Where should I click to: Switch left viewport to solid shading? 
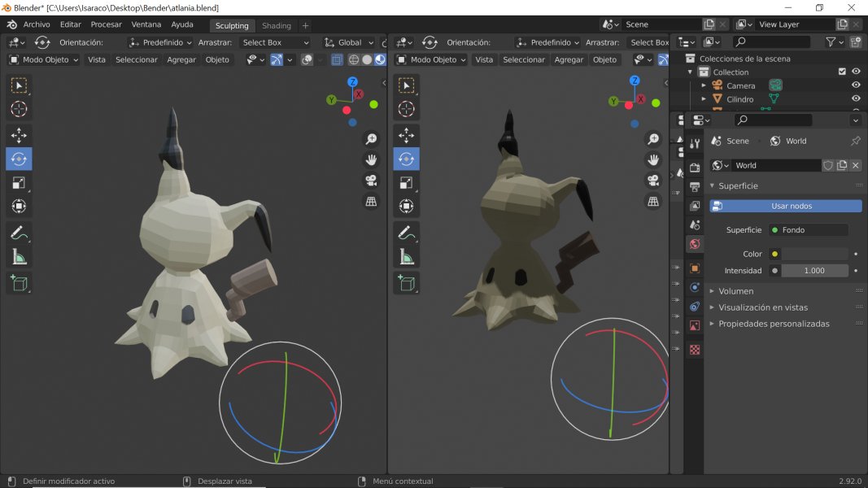pos(366,59)
